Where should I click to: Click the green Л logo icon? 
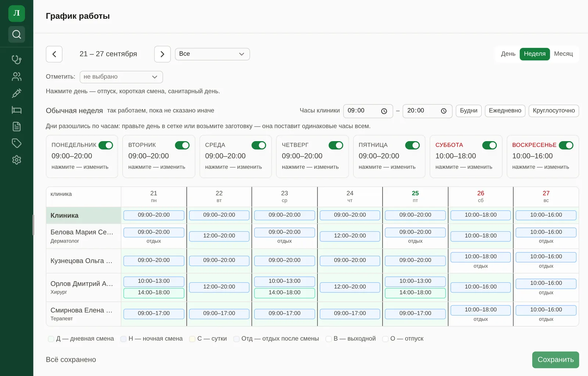(17, 14)
